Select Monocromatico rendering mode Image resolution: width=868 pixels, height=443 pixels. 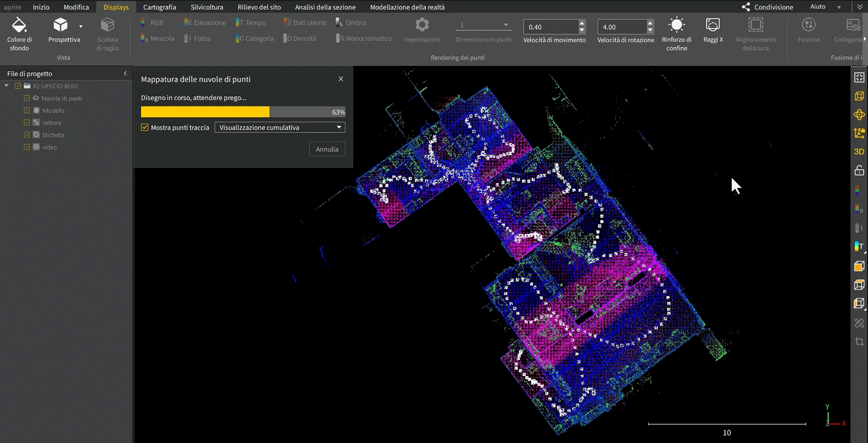tap(363, 38)
